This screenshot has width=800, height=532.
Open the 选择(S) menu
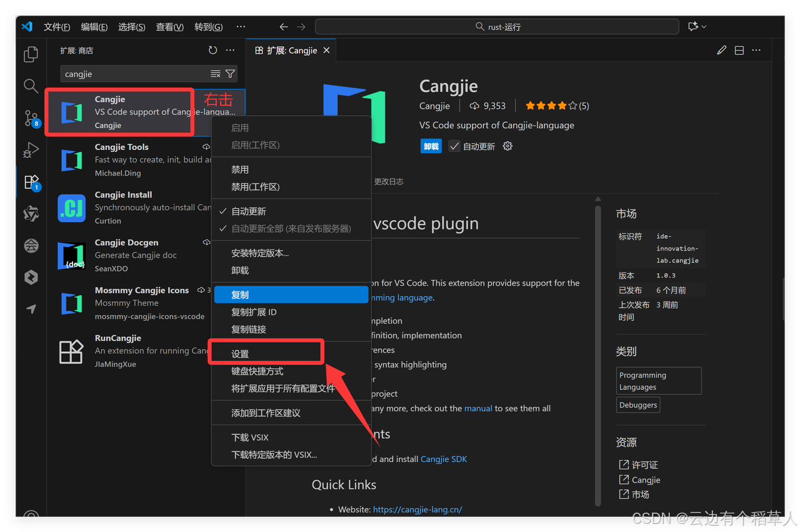pyautogui.click(x=131, y=27)
